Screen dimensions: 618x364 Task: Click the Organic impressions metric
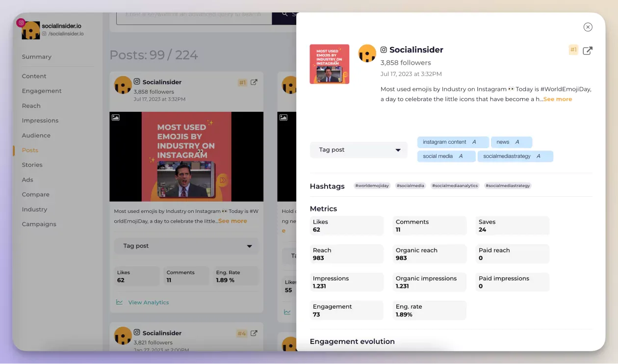click(x=430, y=282)
